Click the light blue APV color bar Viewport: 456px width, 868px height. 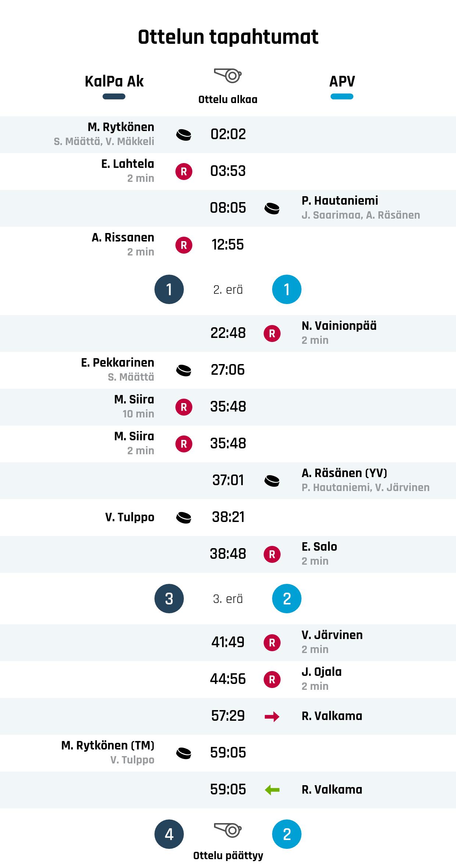click(x=342, y=96)
